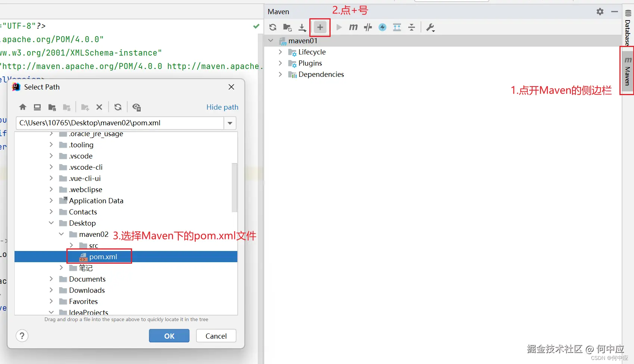Expand the .vue-cli-ui folder
634x364 pixels.
coord(51,178)
